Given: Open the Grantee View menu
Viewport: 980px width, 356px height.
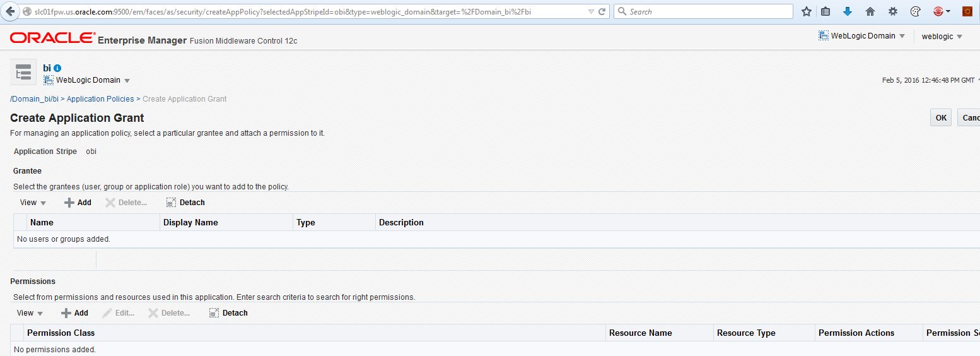Looking at the screenshot, I should pos(33,203).
